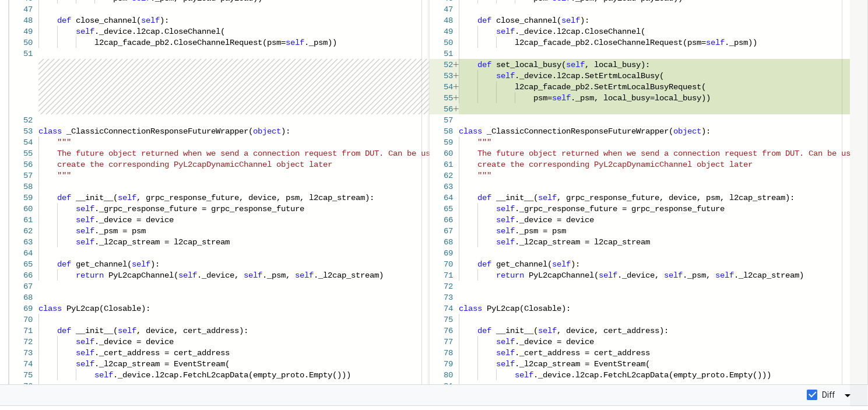Select line number 57 in the right pane
This screenshot has width=868, height=410.
(x=448, y=120)
